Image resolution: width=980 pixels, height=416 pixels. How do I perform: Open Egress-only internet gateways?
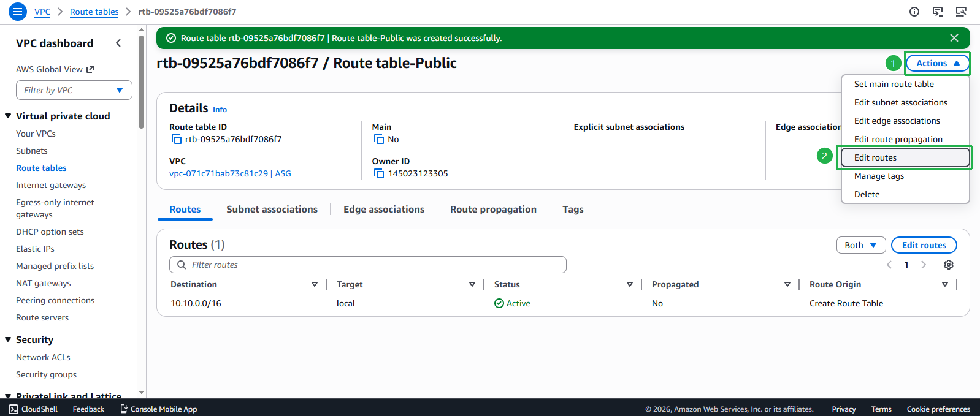pos(55,208)
